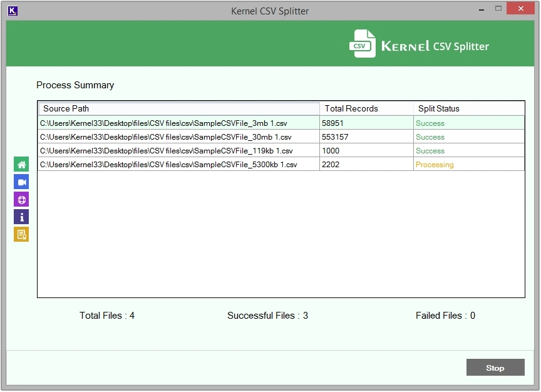Sort by the Source Path column header
The image size is (541, 392).
178,108
